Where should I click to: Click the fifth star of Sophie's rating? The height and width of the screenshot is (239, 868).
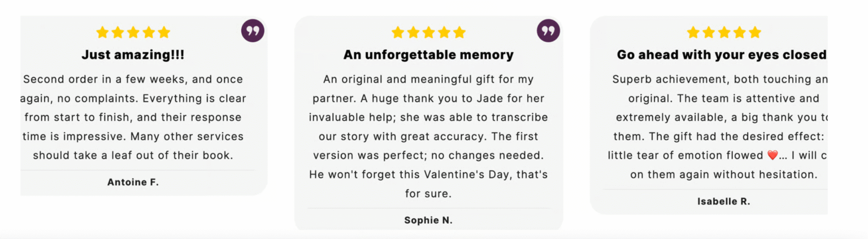(459, 32)
